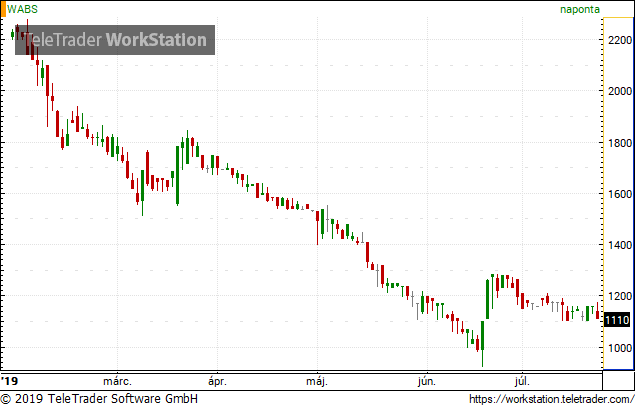
Task: Click the 1000 price axis label
Action: [620, 348]
